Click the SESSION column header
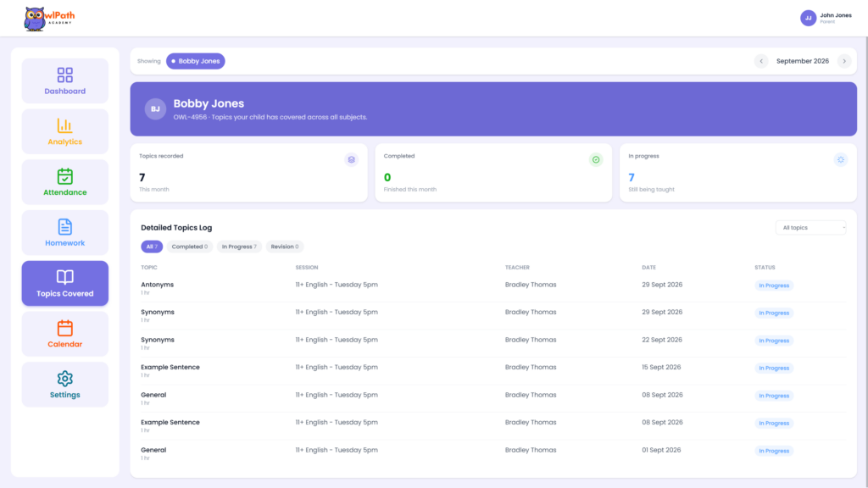Image resolution: width=868 pixels, height=488 pixels. point(307,267)
